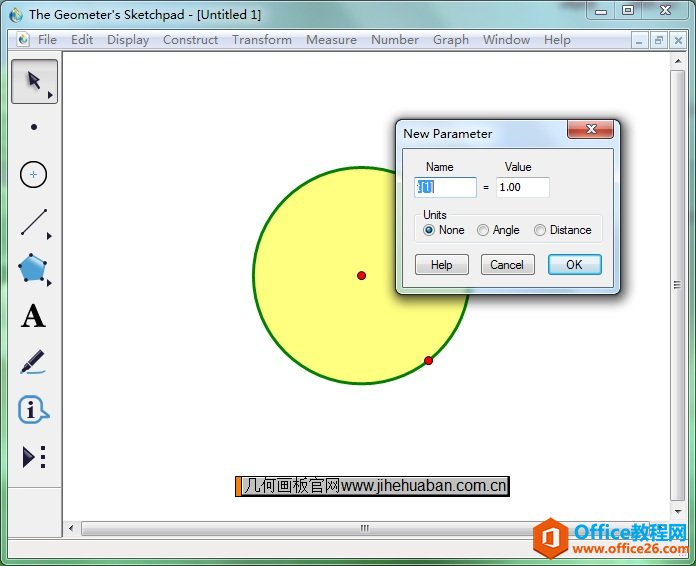This screenshot has width=696, height=566.
Task: Select the Straightedge segment tool
Action: pyautogui.click(x=34, y=222)
